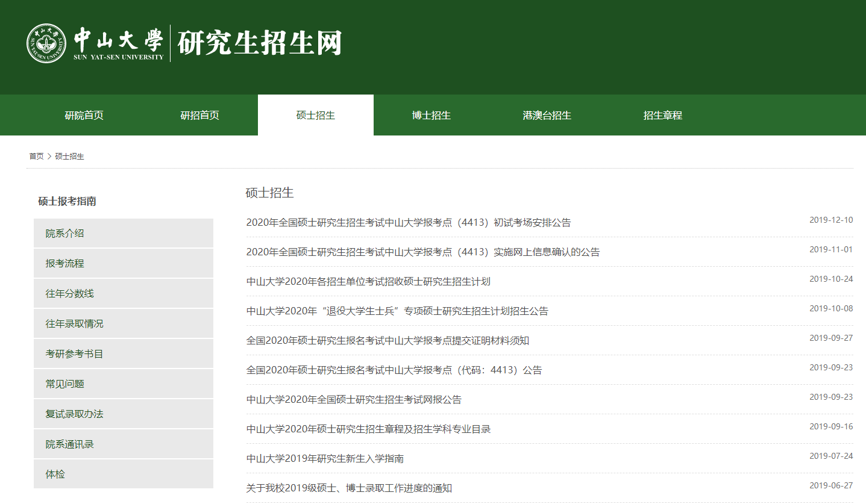Click the 2019-07-24 date text

(x=831, y=456)
